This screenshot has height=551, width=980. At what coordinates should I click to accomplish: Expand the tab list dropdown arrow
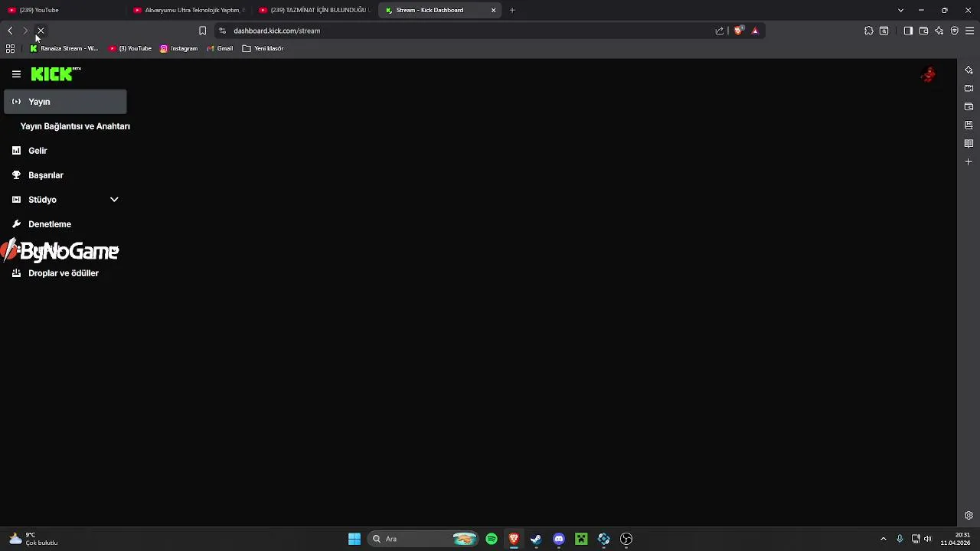tap(900, 10)
